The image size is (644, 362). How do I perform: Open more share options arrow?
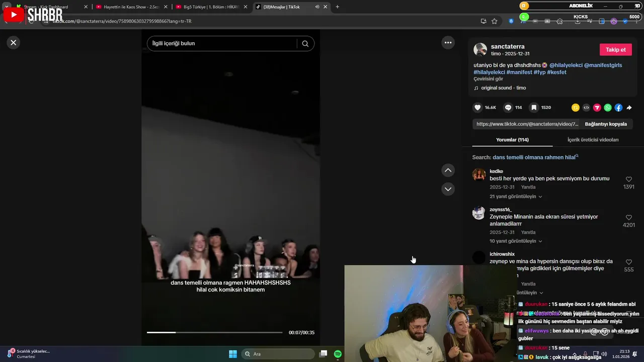click(x=629, y=108)
